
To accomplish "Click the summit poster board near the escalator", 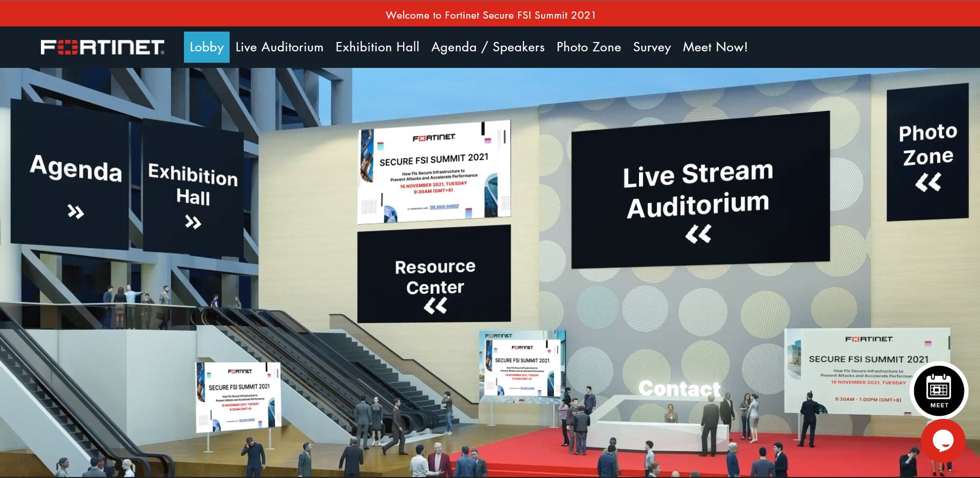I will pos(238,397).
